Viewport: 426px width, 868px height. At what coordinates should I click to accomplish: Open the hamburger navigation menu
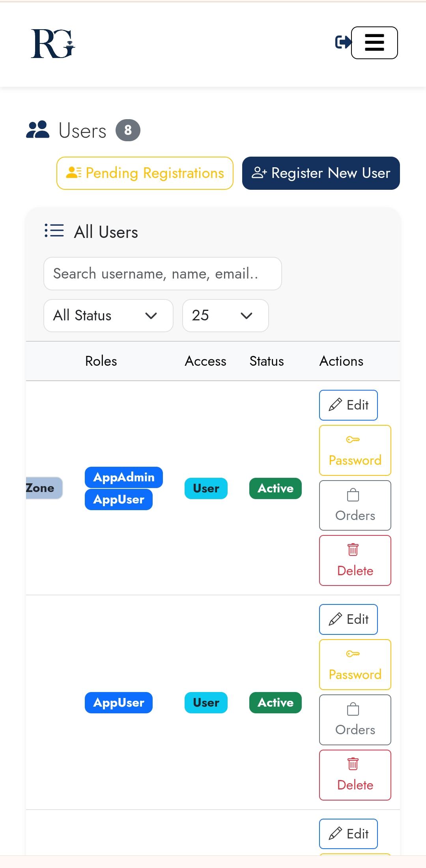click(374, 43)
